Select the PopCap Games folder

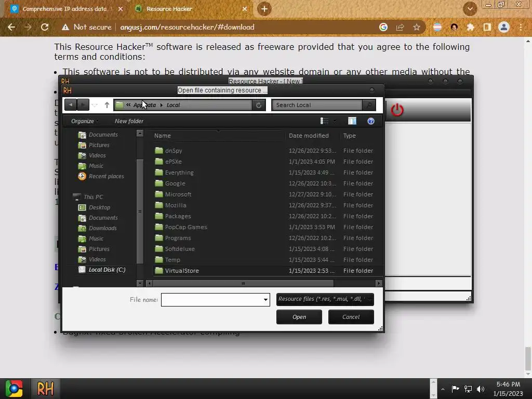pos(181,227)
